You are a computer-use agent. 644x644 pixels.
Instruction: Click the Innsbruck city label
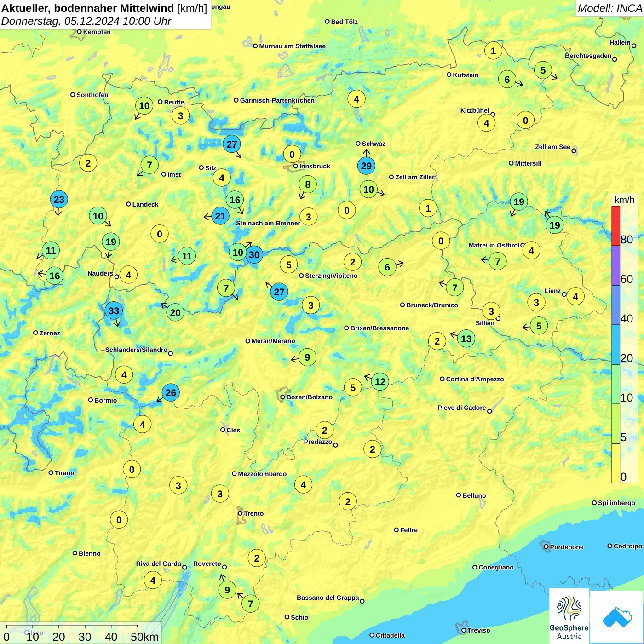click(x=315, y=166)
